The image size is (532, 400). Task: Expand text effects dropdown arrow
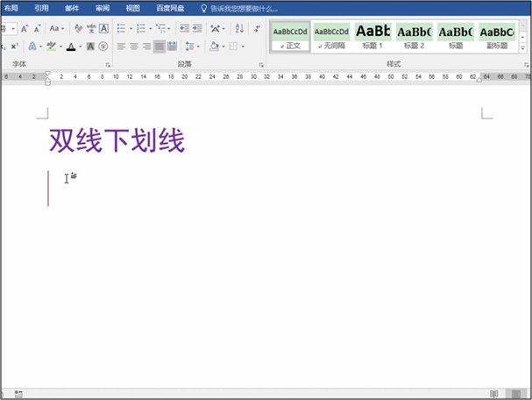40,46
